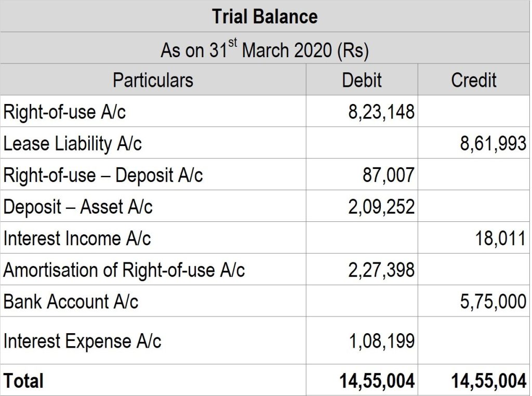Select debit amount 8,23,148
Screen dimensions: 532x396
tap(381, 112)
